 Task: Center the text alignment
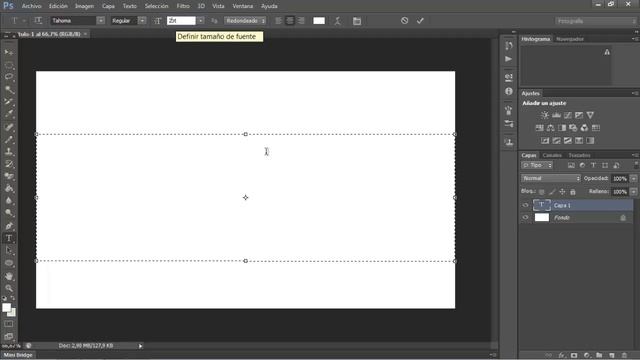290,20
